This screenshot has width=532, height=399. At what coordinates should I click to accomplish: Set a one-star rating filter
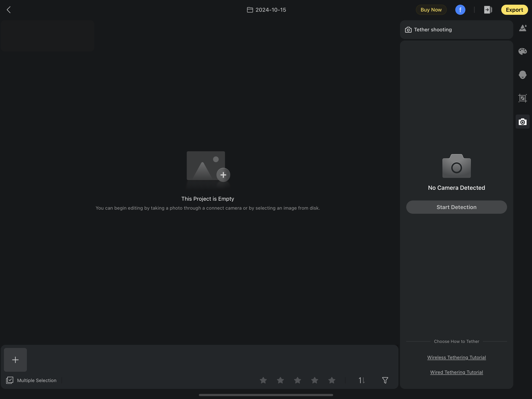click(263, 380)
